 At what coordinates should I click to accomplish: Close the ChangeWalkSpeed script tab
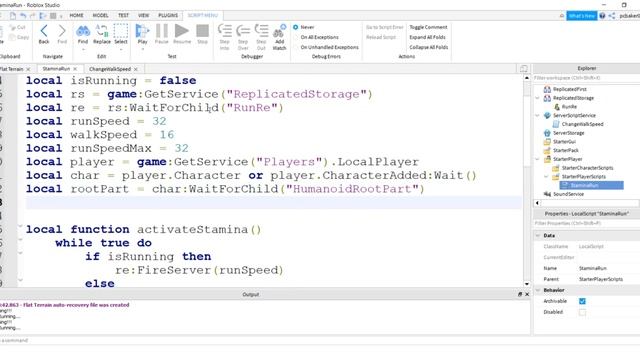click(136, 69)
